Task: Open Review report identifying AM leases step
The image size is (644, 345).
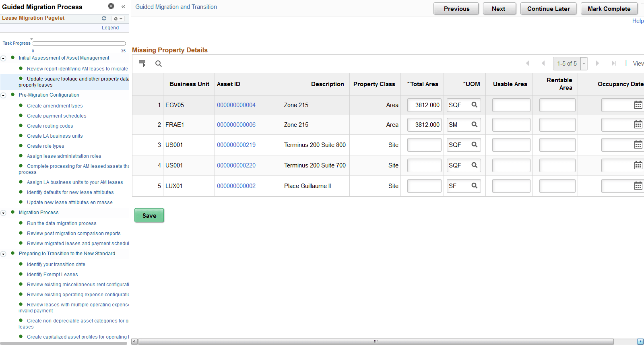Action: [77, 69]
